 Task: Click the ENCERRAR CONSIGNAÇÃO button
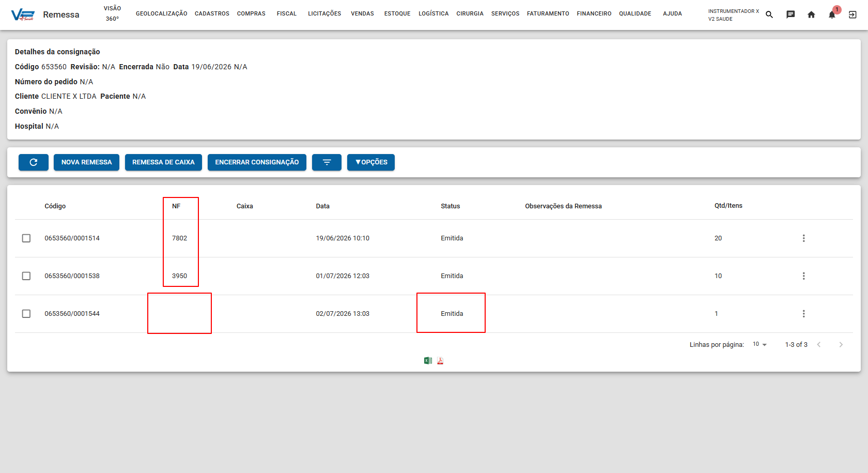[257, 162]
